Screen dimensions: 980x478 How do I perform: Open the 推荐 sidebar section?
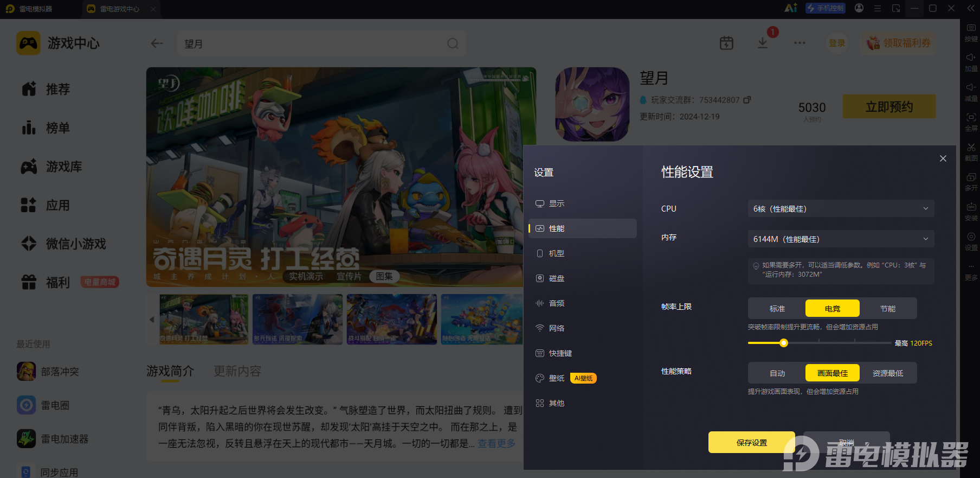click(x=46, y=89)
